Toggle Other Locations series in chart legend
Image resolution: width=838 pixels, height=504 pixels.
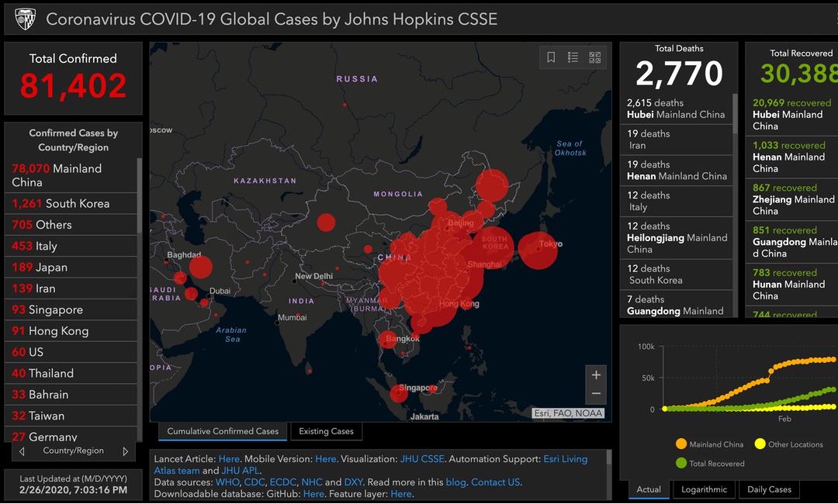pyautogui.click(x=788, y=444)
